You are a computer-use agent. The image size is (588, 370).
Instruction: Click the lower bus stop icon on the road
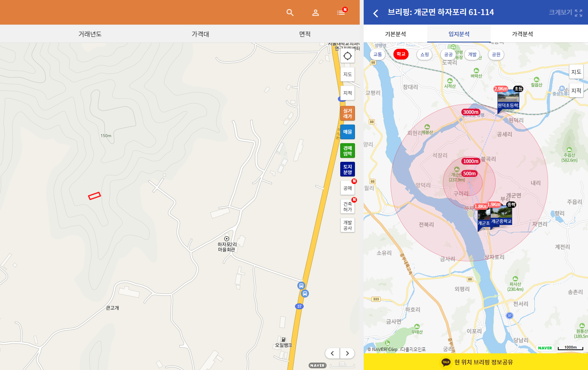click(x=305, y=293)
